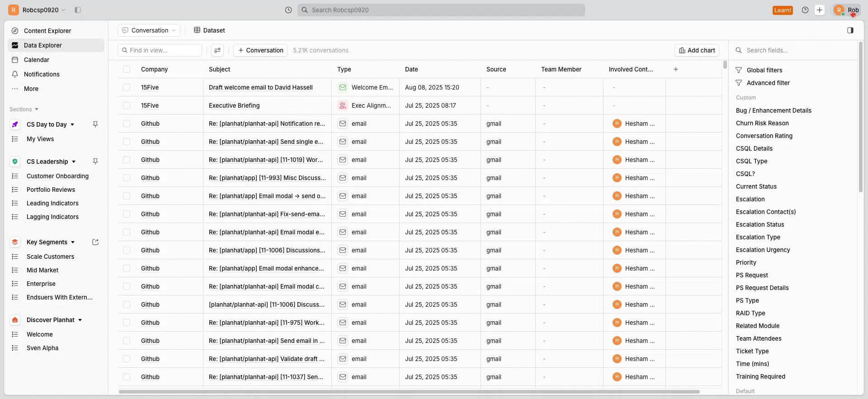Check the [11-993] Misc Discuss... row checkbox
Screen dimensions: 868x399
click(127, 178)
